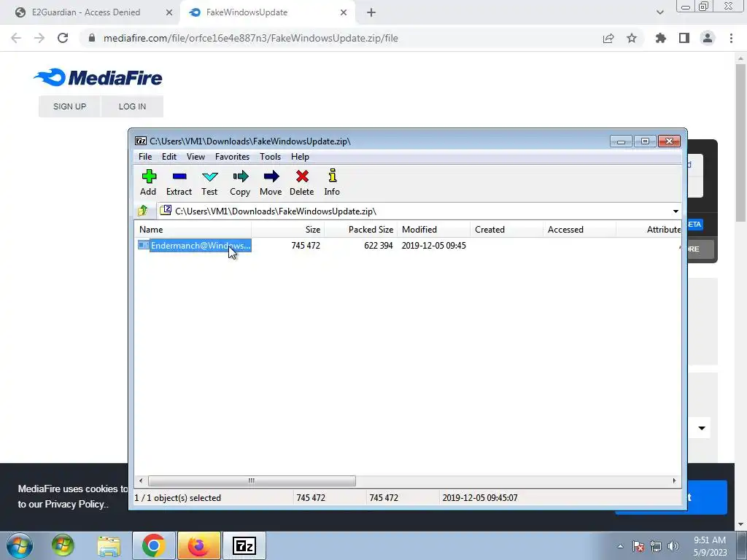747x560 pixels.
Task: Click the SIGN UP button on MediaFire
Action: click(x=69, y=106)
